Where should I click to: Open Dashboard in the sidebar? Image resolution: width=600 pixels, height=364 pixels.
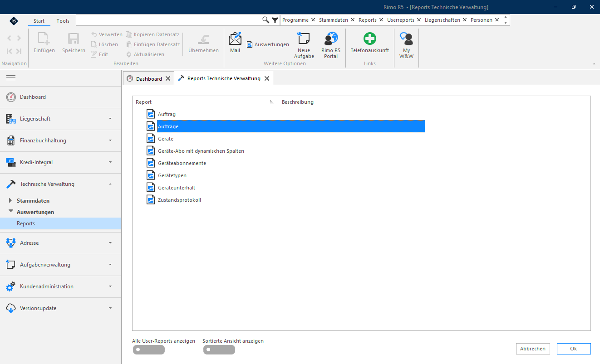tap(60, 97)
